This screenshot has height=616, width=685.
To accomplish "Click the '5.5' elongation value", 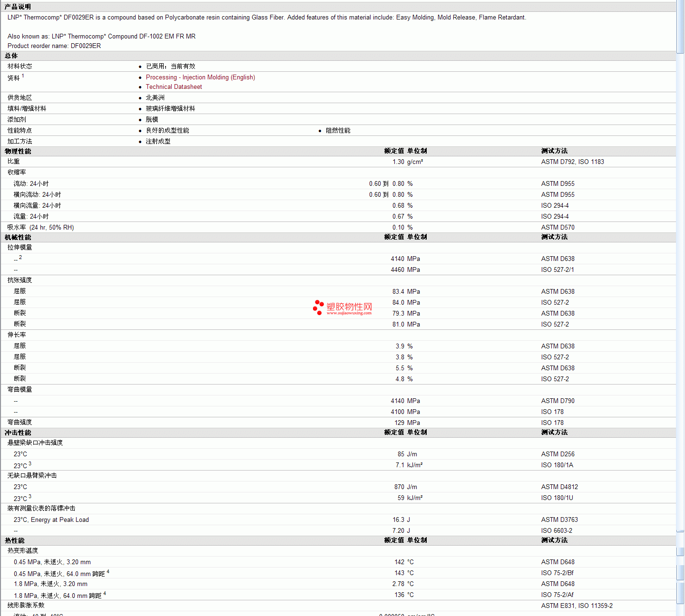I will click(x=400, y=368).
